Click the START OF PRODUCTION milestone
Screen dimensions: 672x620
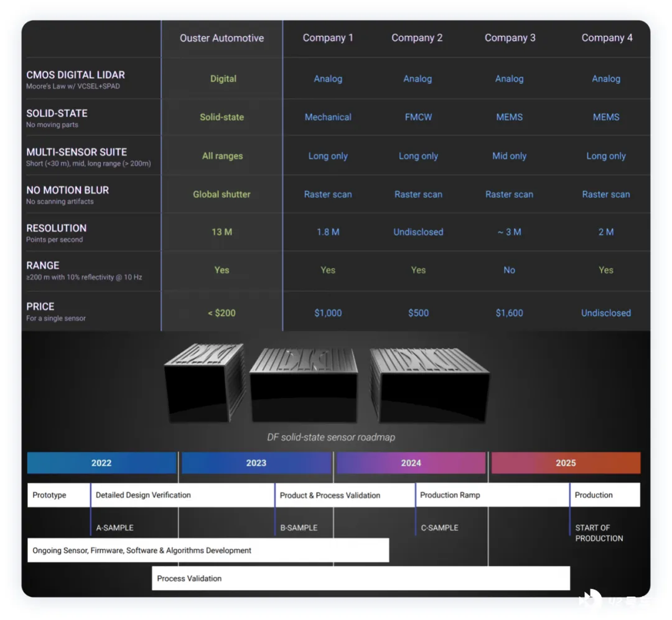click(599, 533)
